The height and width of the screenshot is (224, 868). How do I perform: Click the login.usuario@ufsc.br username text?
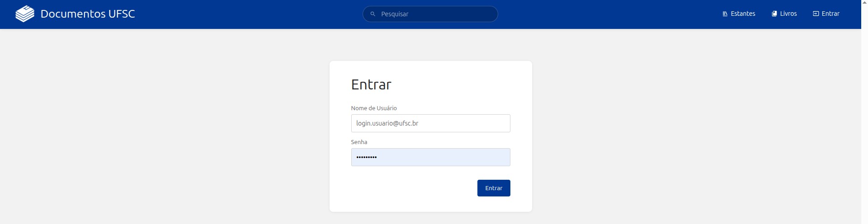coord(387,123)
